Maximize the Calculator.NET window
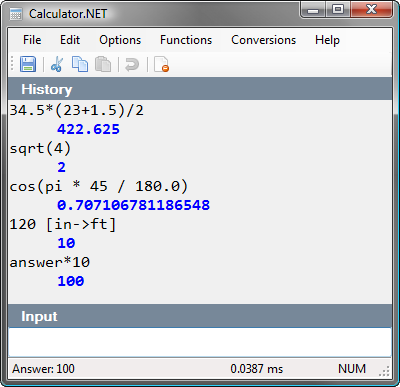 (338, 10)
